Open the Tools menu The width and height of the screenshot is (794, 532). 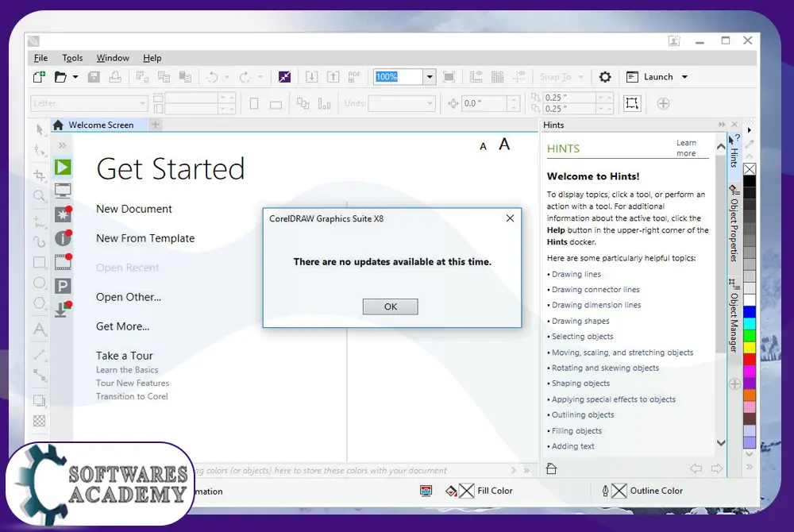click(x=72, y=58)
